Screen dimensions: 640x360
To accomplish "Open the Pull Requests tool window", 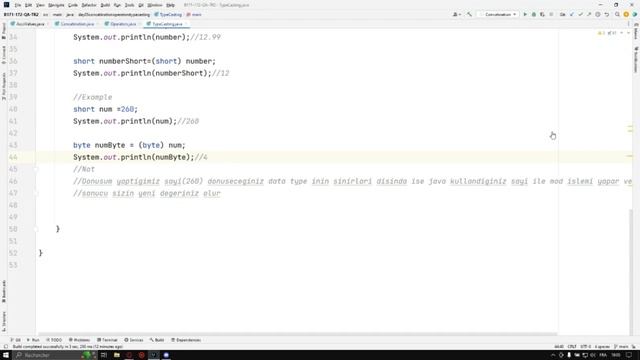I will [4, 86].
